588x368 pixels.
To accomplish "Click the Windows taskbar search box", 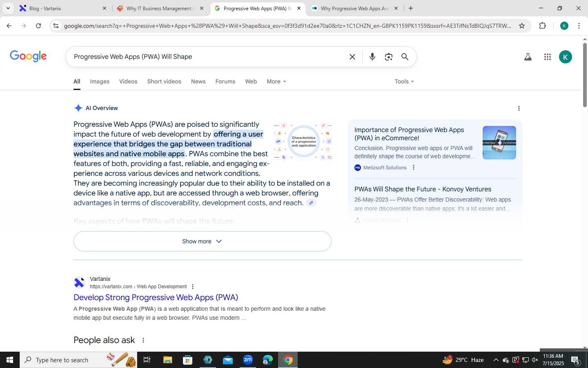I will (78, 360).
